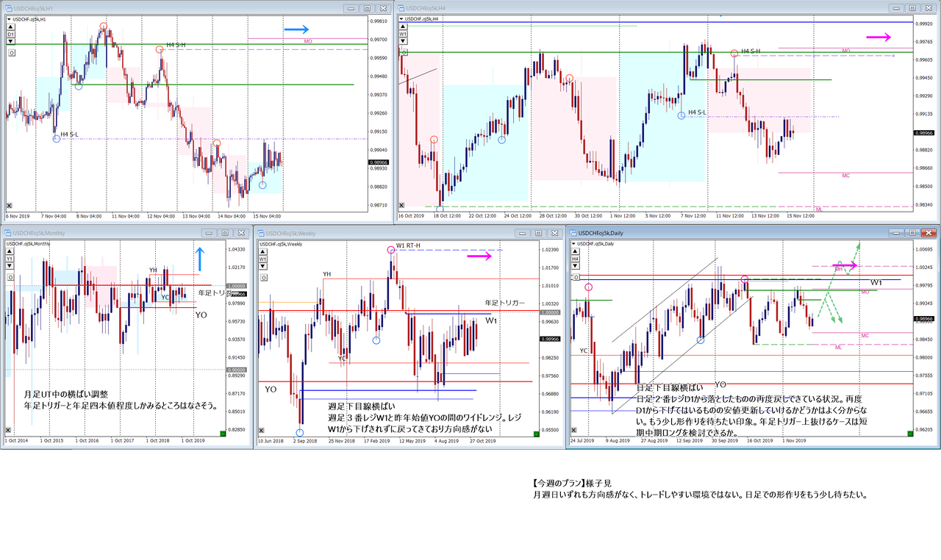Click the 0.98966 price tag in H4 chart
Image resolution: width=941 pixels, height=560 pixels.
coord(923,133)
